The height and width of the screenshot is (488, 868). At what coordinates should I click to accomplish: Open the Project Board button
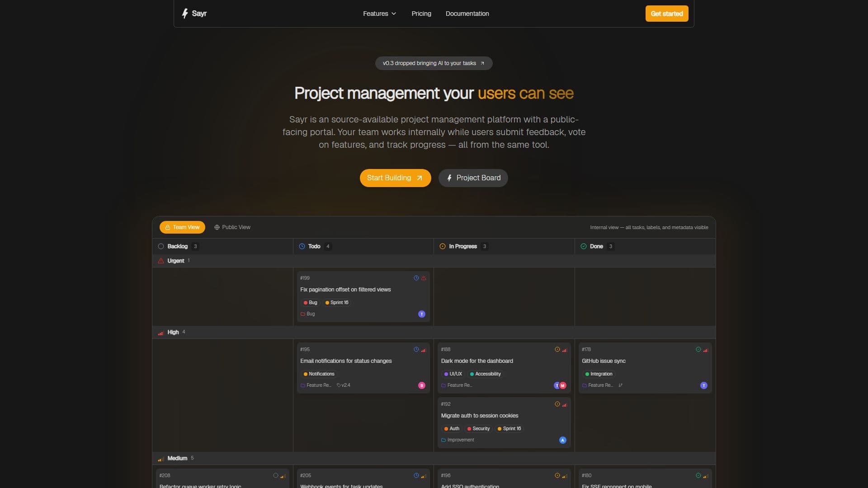(x=473, y=178)
